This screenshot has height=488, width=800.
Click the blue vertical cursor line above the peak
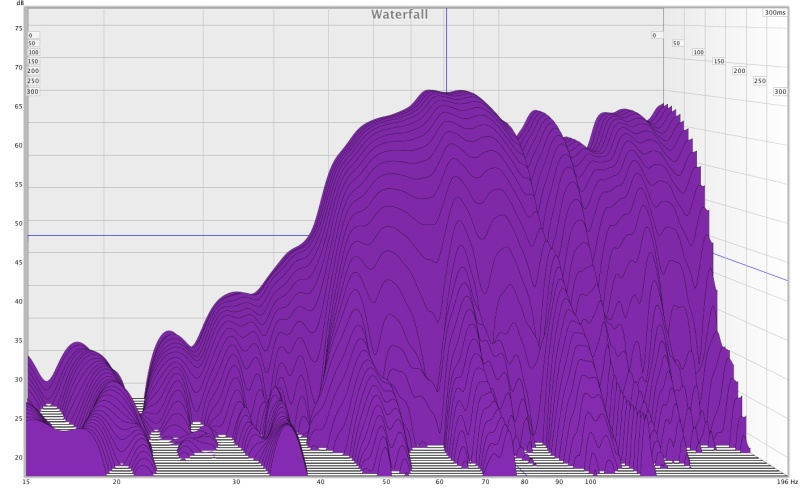click(446, 50)
